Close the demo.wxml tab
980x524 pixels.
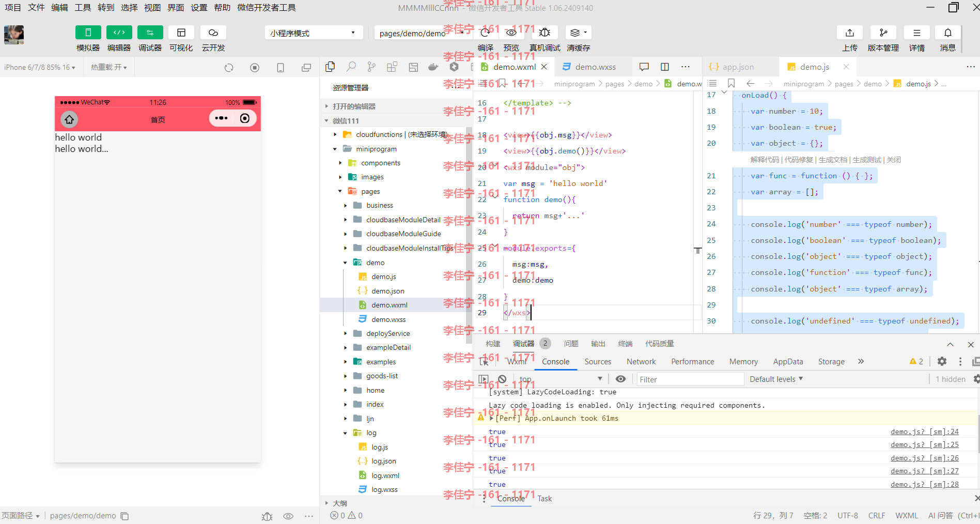click(544, 67)
